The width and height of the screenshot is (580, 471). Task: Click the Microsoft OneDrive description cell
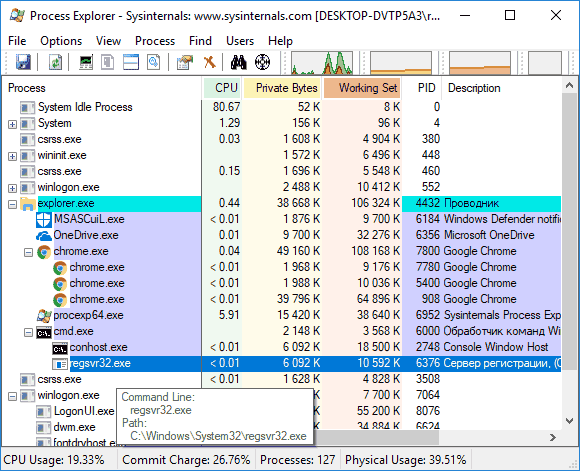coord(489,235)
